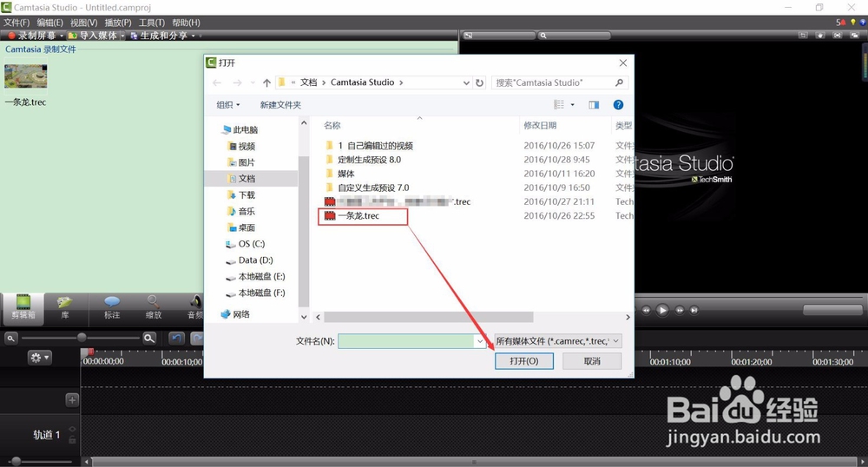Sort by 修改日期 column header
868x467 pixels.
click(540, 126)
